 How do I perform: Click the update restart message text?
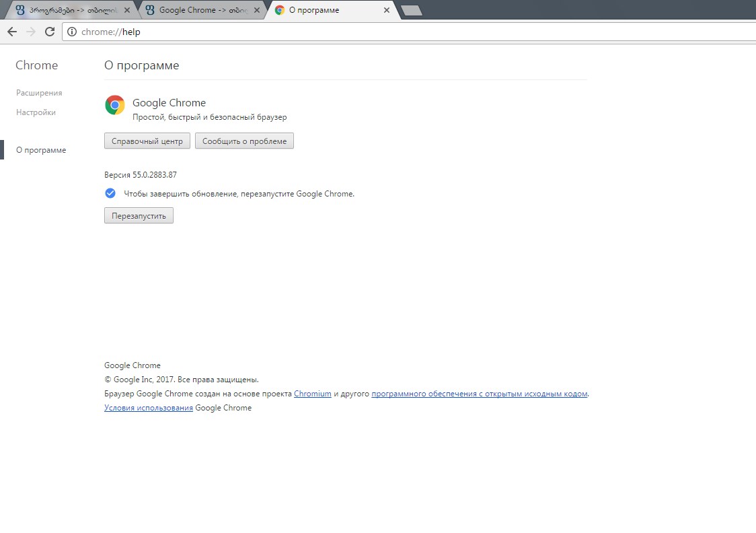[239, 193]
